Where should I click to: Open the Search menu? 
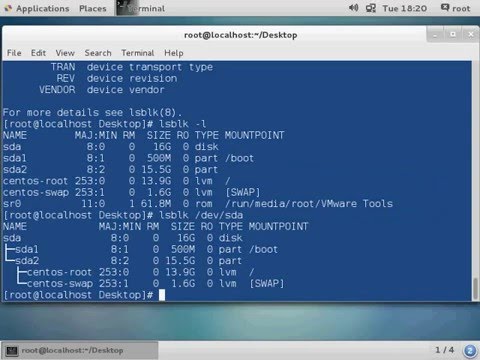[98, 53]
